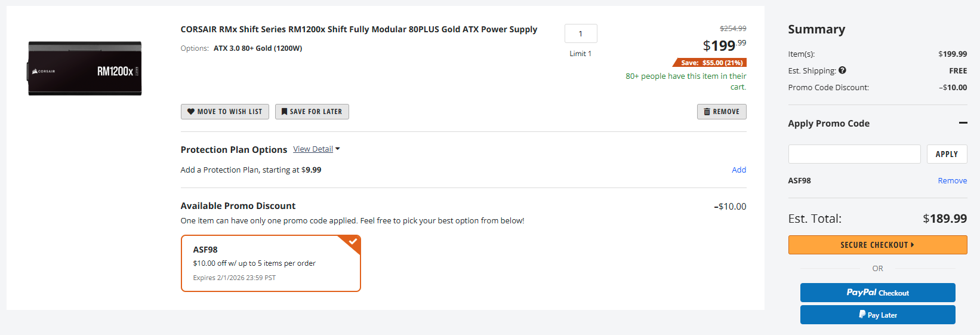980x335 pixels.
Task: Click the promo code text field
Action: point(854,154)
